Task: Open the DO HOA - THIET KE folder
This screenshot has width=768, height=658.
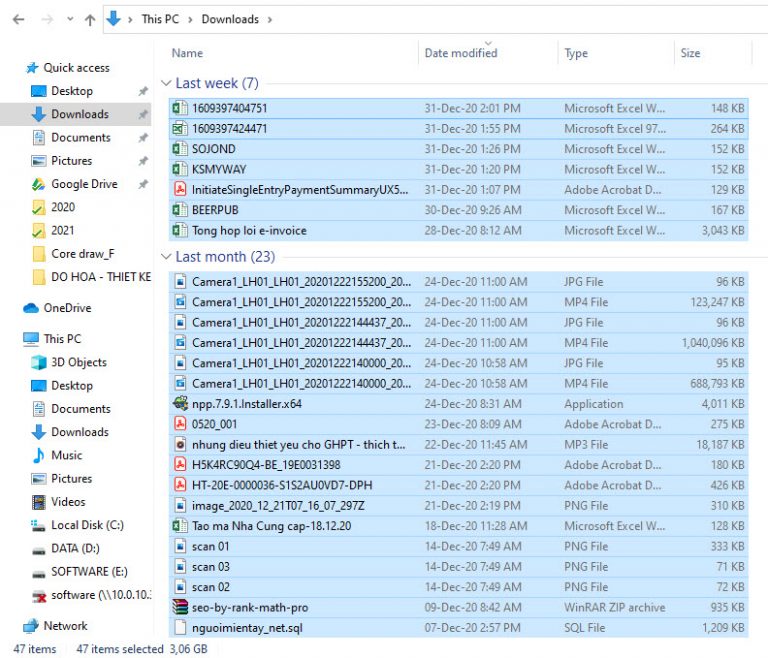Action: 101,277
